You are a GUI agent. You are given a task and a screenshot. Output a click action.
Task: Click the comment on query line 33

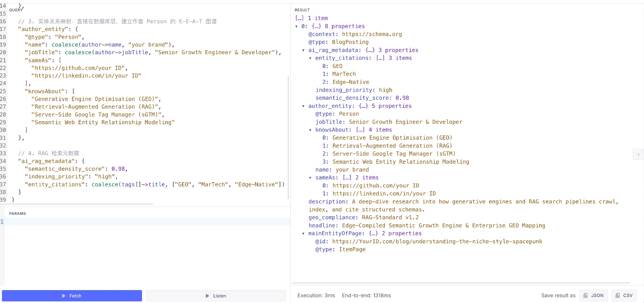click(x=49, y=153)
